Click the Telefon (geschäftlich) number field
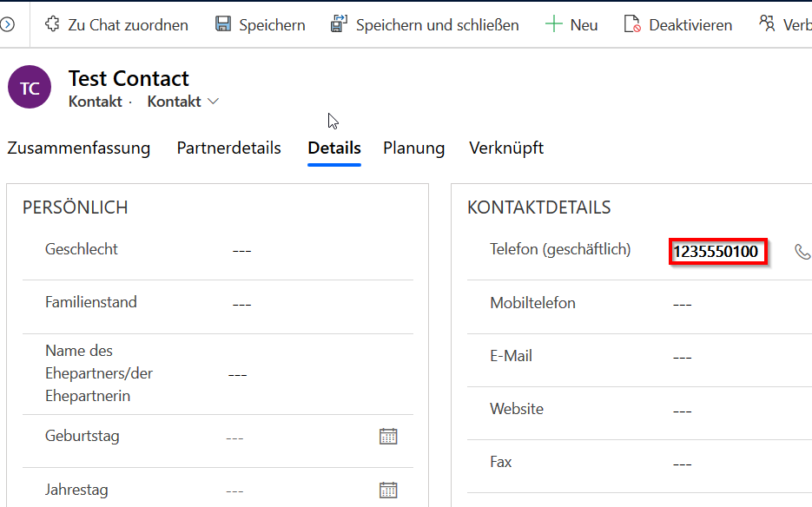Screen dimensions: 812x507 point(717,252)
